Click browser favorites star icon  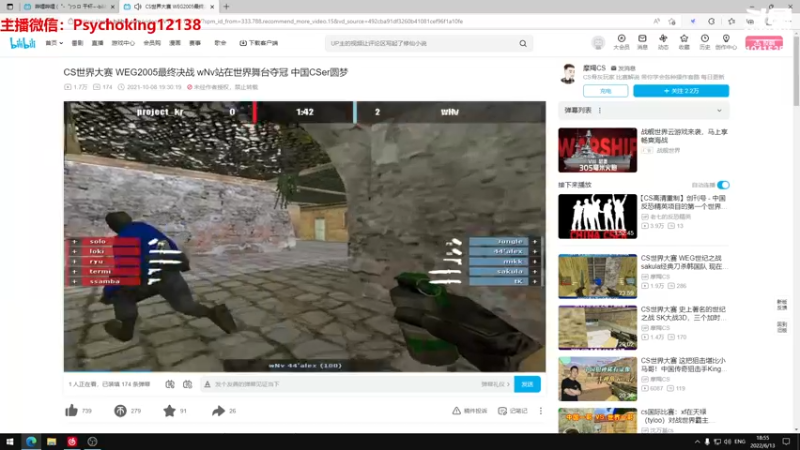[732, 21]
